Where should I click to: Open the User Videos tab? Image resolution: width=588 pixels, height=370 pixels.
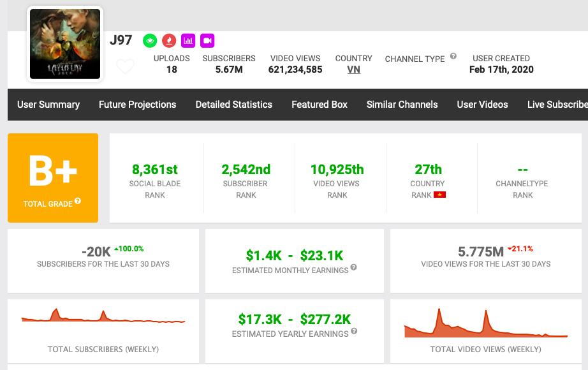482,105
